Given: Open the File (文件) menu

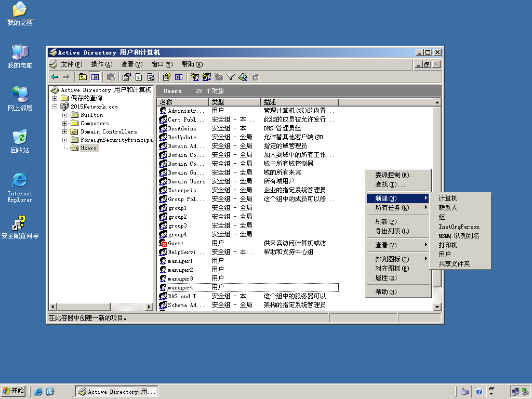Looking at the screenshot, I should click(71, 64).
